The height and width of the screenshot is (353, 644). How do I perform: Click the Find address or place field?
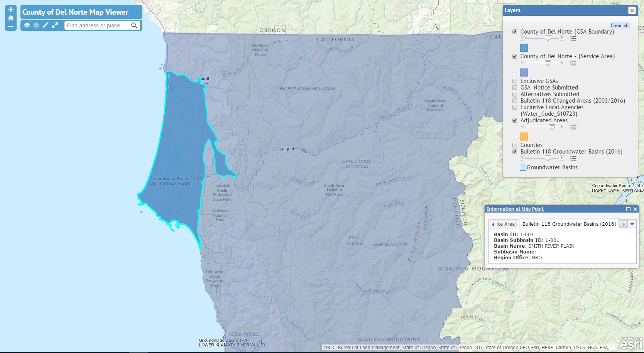tap(96, 25)
